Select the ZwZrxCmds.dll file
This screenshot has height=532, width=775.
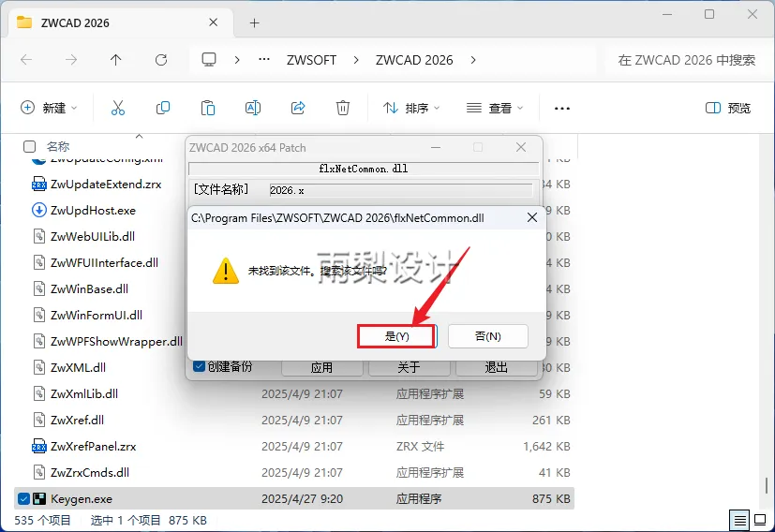pyautogui.click(x=89, y=472)
